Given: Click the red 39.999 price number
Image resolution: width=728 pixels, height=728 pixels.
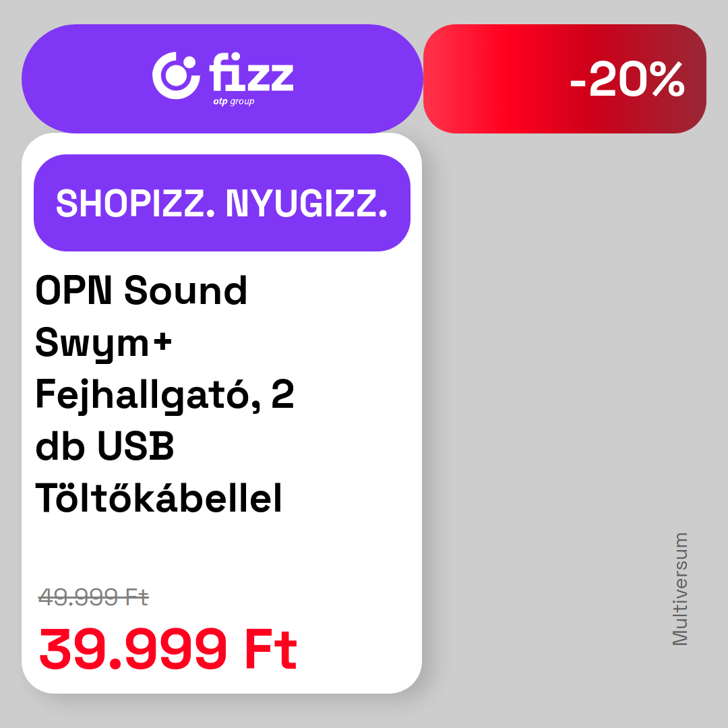Looking at the screenshot, I should point(133,649).
